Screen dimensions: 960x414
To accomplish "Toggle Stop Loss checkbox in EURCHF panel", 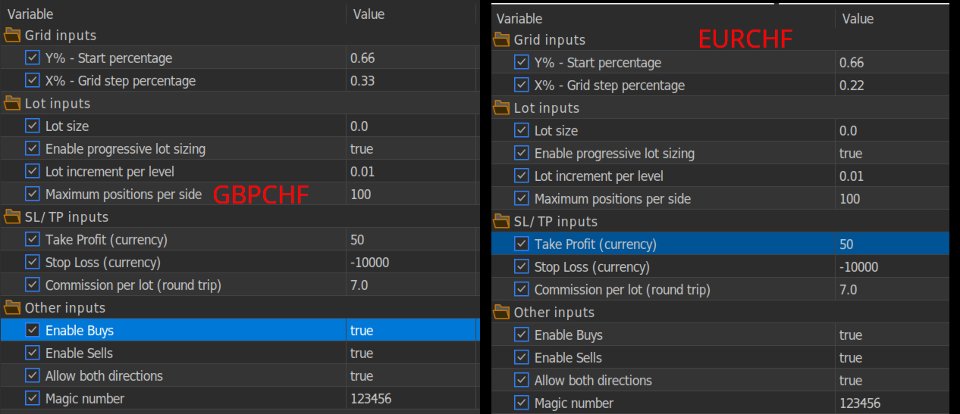I will tap(521, 266).
